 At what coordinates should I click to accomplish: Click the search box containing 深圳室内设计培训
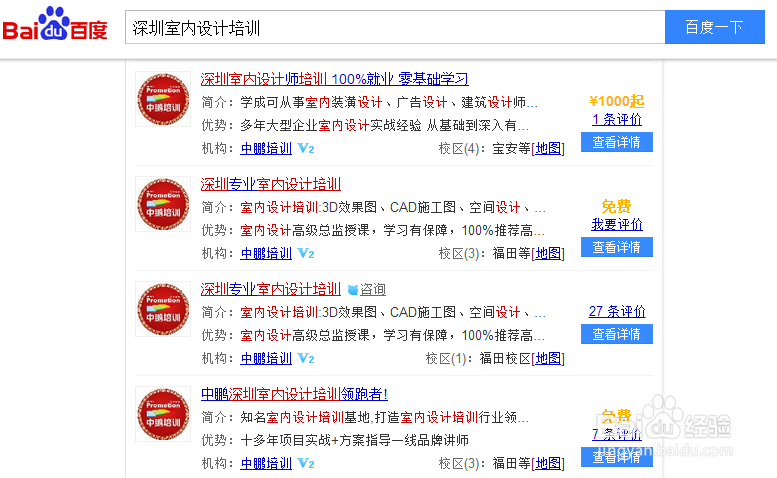pos(395,27)
